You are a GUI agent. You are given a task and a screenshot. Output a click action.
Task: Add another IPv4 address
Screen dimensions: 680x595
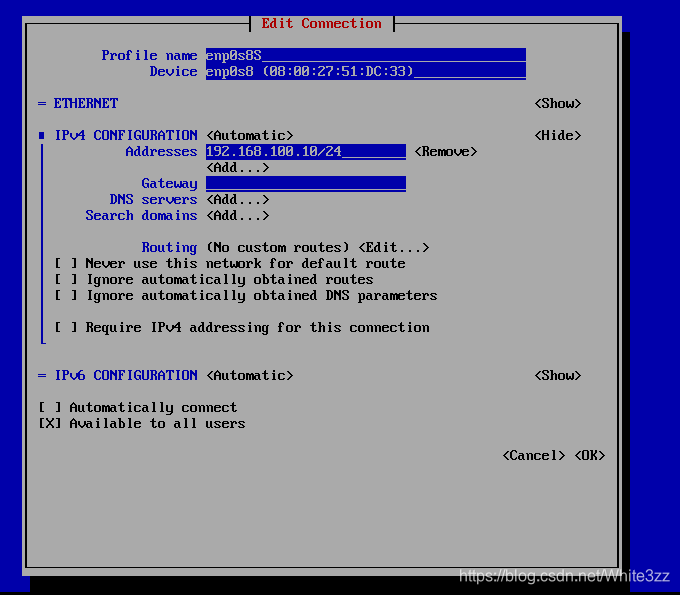tap(238, 168)
